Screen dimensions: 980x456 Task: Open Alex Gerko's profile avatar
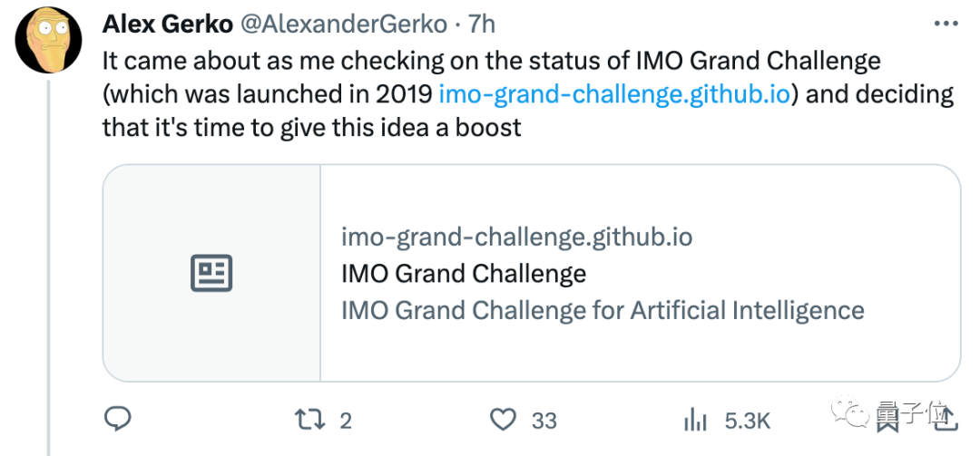pos(49,41)
